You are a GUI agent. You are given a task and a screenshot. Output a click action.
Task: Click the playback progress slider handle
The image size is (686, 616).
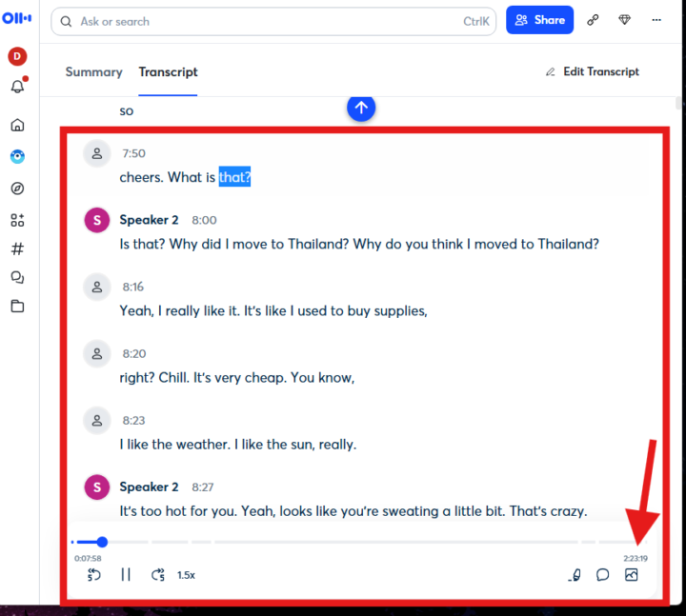102,542
